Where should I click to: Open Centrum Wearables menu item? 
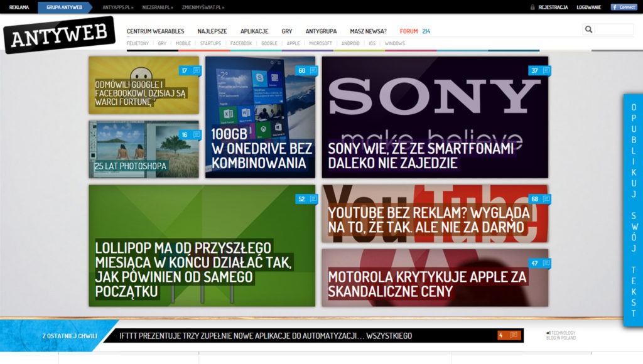(x=156, y=31)
